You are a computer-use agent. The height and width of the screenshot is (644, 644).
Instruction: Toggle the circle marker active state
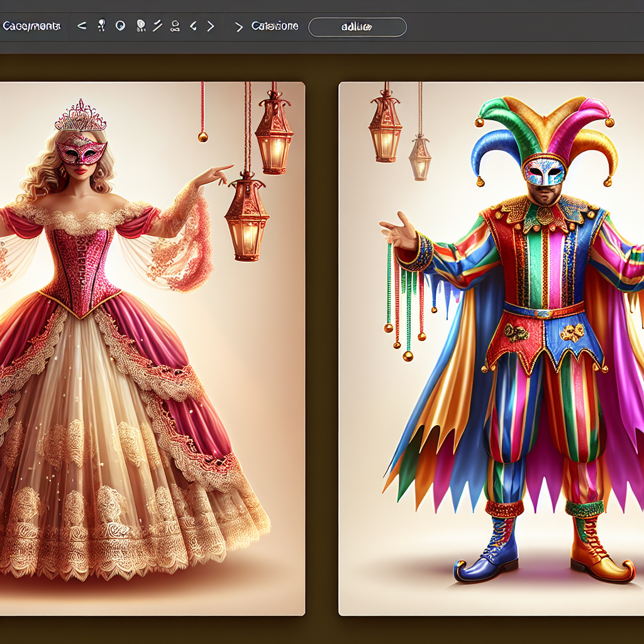(120, 26)
